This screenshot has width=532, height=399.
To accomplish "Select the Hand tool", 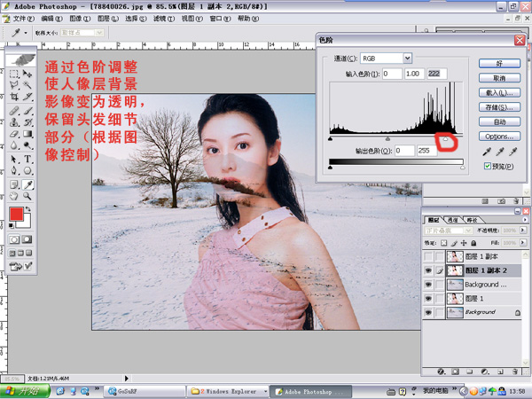I will [14, 196].
